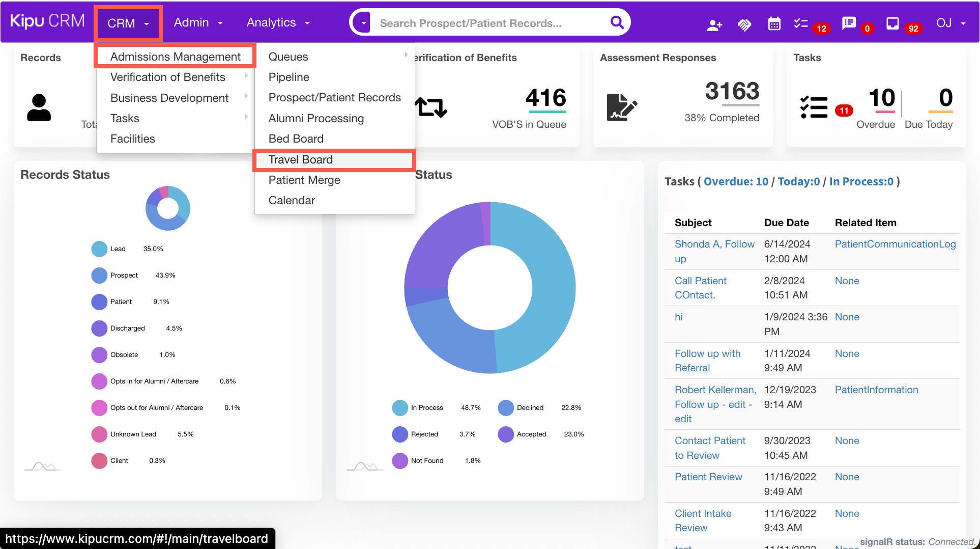The width and height of the screenshot is (980, 549).
Task: Click the search magnifier icon
Action: tap(617, 22)
